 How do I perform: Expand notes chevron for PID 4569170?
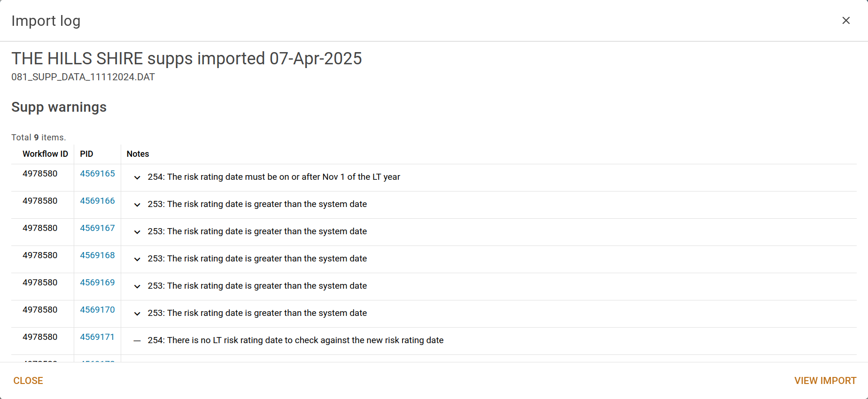pyautogui.click(x=137, y=314)
